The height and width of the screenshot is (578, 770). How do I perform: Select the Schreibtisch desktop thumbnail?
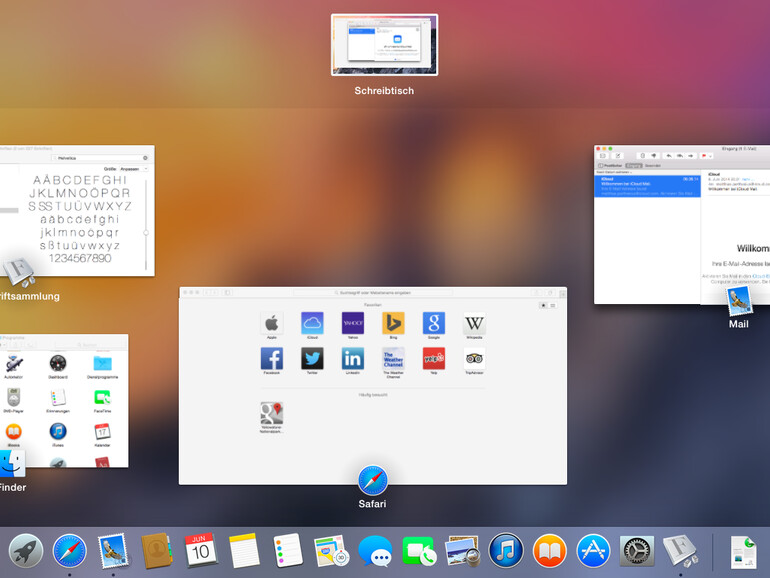click(384, 45)
